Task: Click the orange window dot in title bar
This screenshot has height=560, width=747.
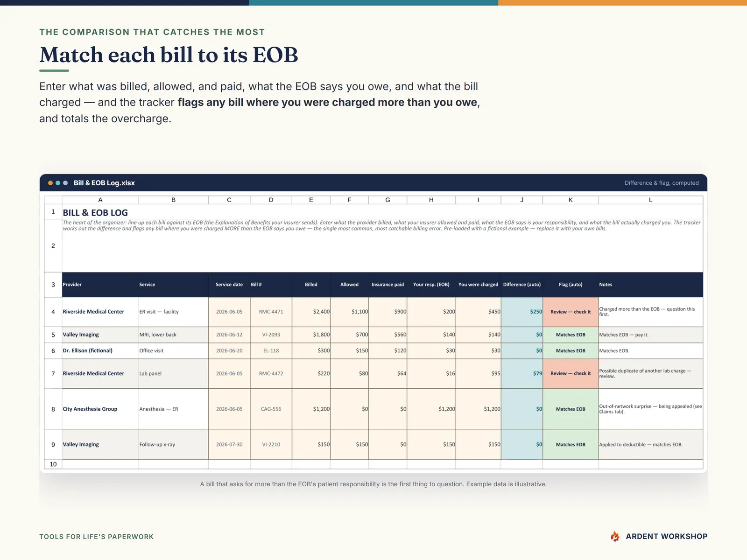Action: 50,183
